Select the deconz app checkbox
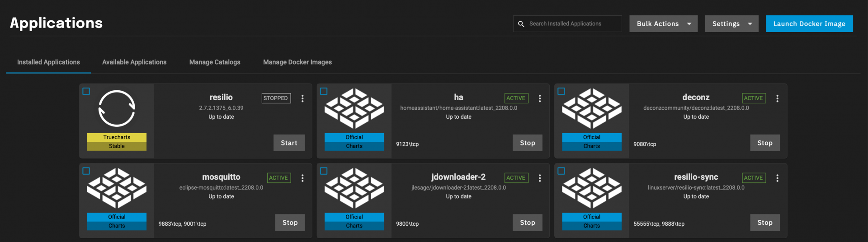The image size is (868, 242). pos(561,91)
